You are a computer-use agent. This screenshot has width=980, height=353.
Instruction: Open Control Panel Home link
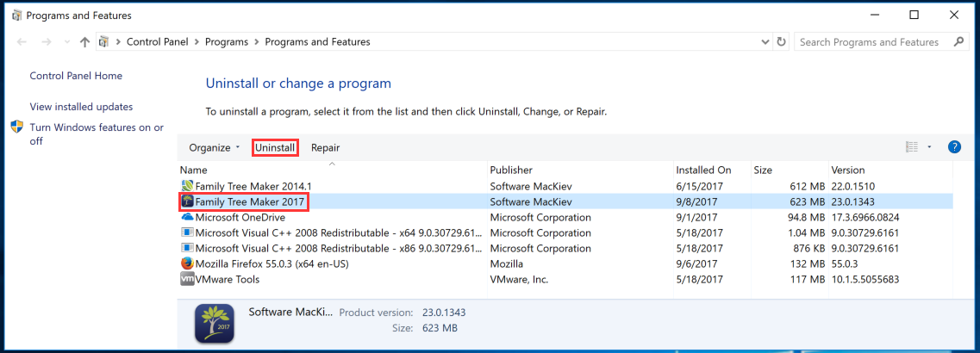coord(76,76)
